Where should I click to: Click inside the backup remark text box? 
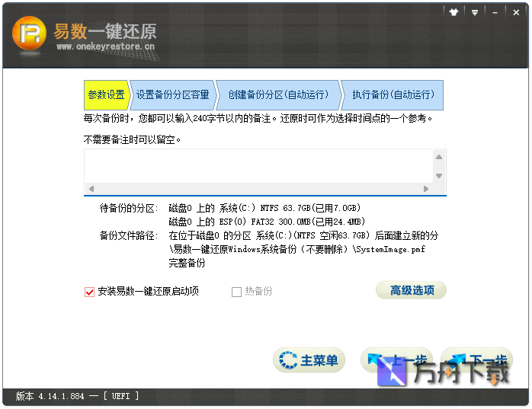coord(258,166)
